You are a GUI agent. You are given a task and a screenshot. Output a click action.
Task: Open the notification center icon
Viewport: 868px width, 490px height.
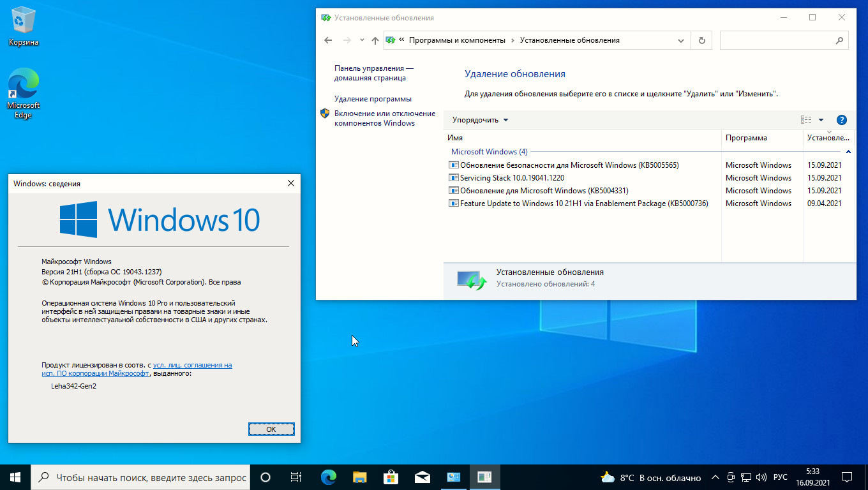click(847, 477)
